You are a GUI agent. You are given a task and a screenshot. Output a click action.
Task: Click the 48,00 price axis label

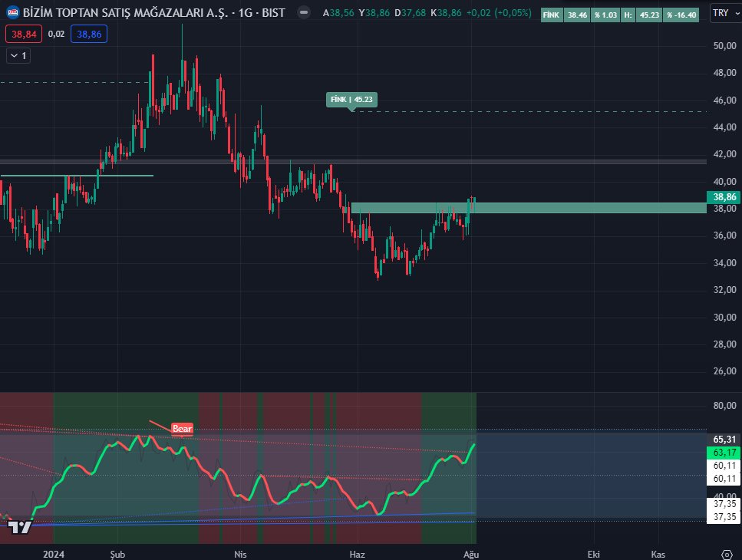pyautogui.click(x=724, y=73)
